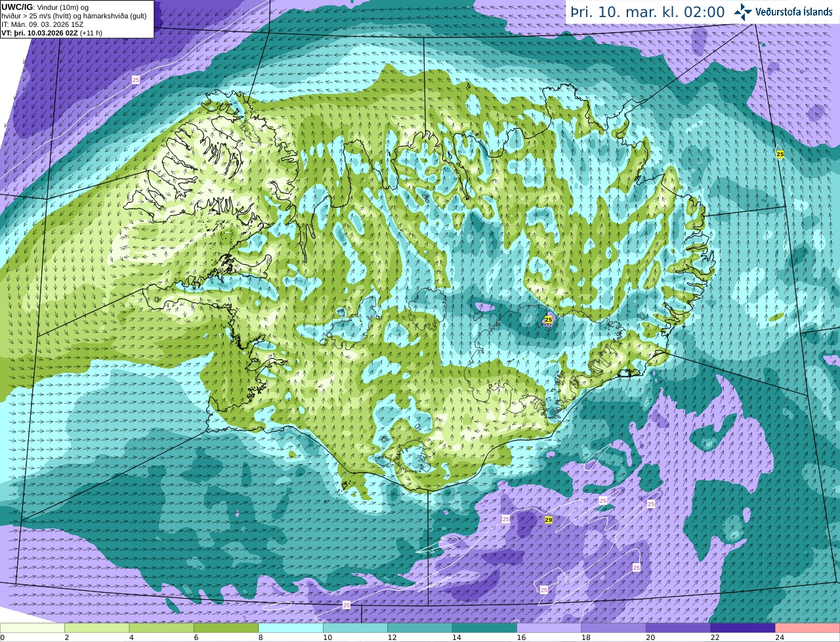
Task: Select the 0–2 m/s pale yellow legend swatch
Action: pyautogui.click(x=32, y=628)
